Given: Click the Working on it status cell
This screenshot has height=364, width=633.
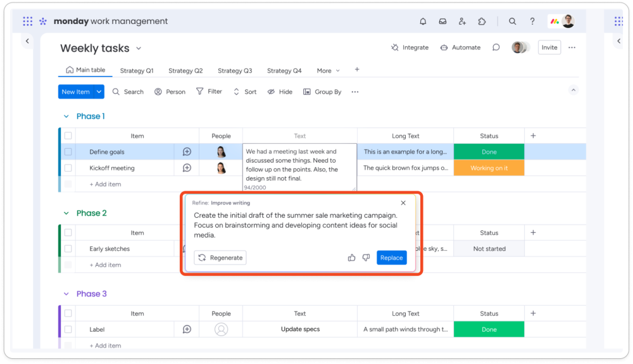Looking at the screenshot, I should pyautogui.click(x=489, y=168).
